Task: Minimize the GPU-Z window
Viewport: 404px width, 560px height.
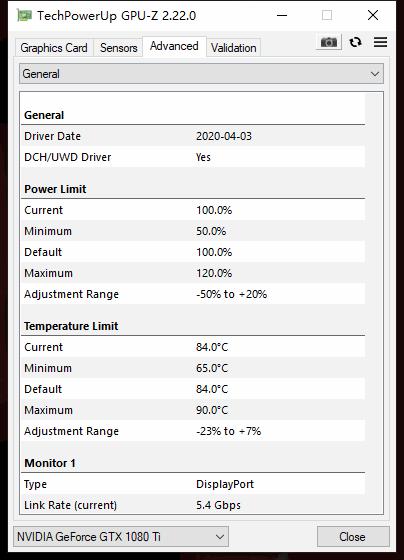Action: (x=282, y=15)
